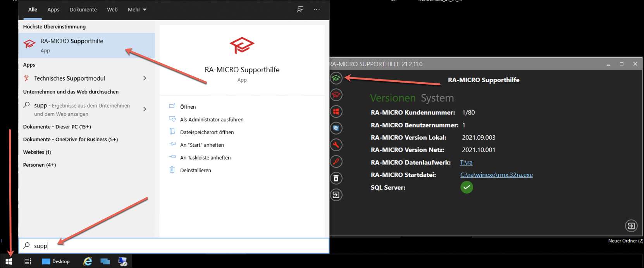Image resolution: width=644 pixels, height=268 pixels.
Task: Select RA-MICRO Supporthilfe best match result
Action: pos(87,45)
